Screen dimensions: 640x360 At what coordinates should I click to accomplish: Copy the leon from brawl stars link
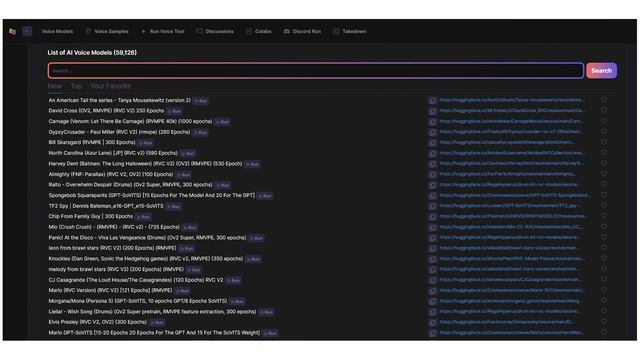433,249
